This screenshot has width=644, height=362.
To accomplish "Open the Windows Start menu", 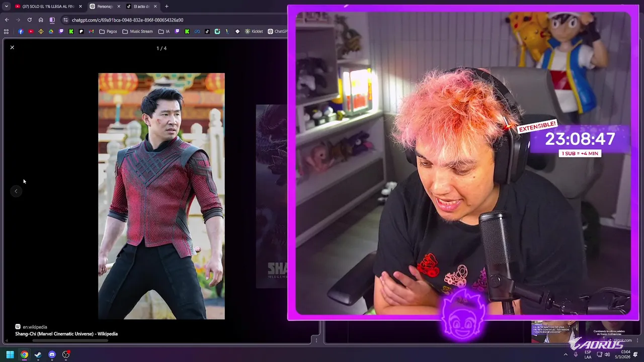I will pyautogui.click(x=10, y=354).
